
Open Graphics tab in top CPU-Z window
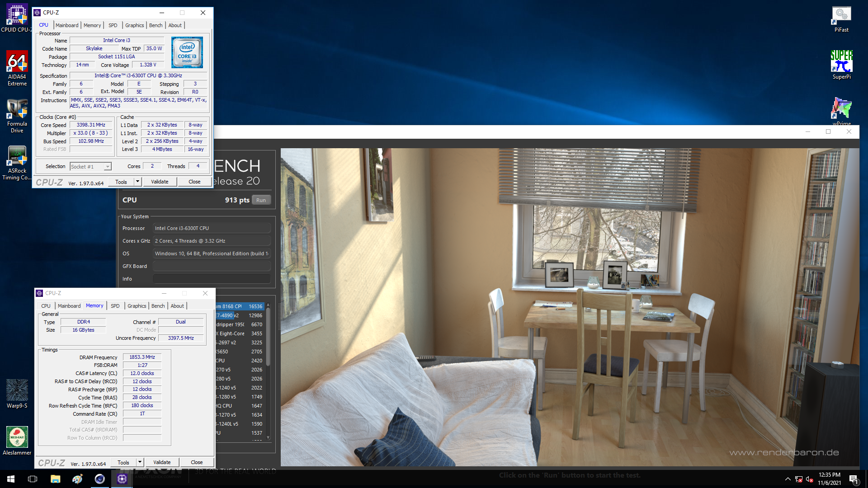135,25
